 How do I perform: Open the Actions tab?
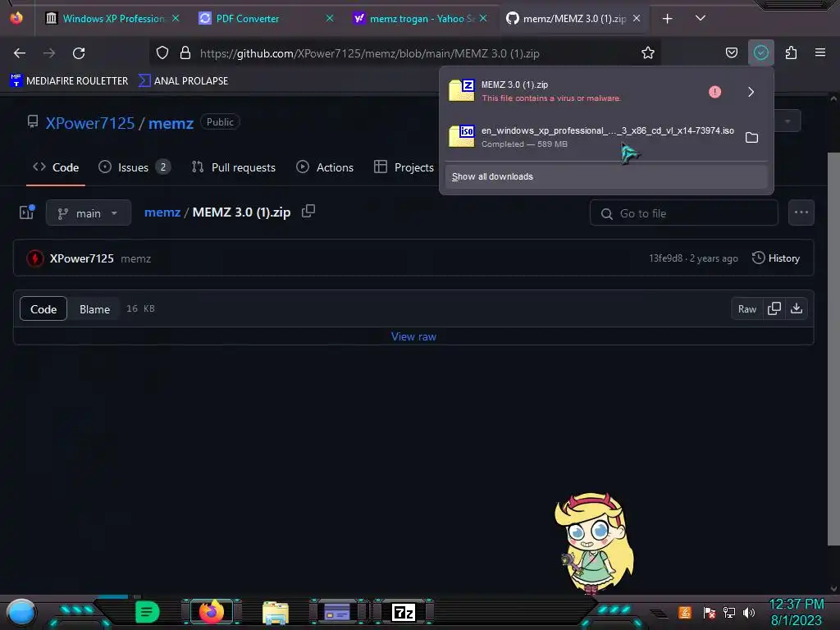pyautogui.click(x=325, y=167)
